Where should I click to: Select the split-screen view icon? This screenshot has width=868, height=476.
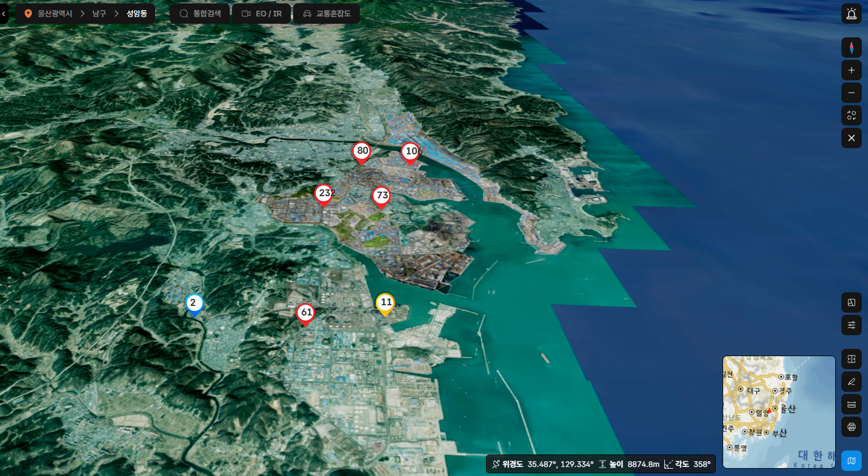(851, 359)
